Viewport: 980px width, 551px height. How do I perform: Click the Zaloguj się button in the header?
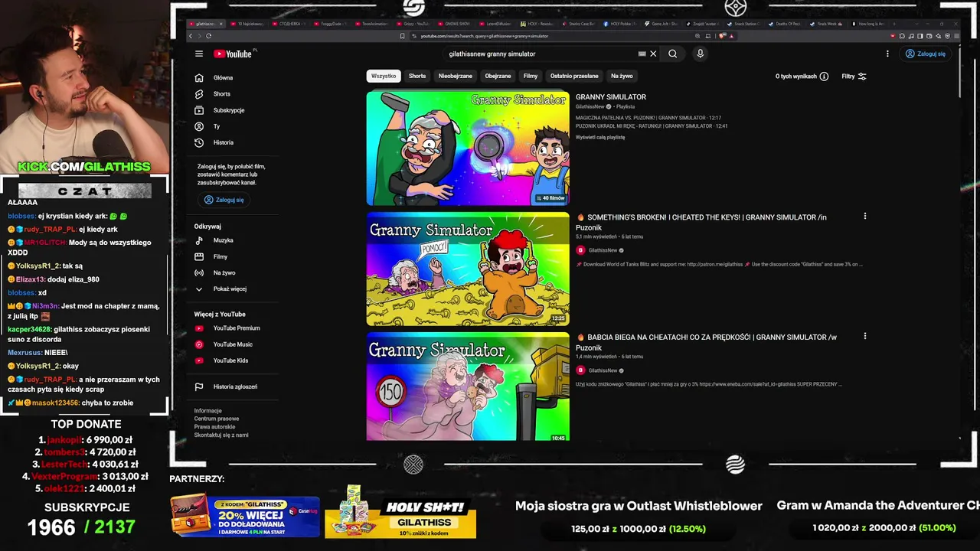tap(926, 54)
